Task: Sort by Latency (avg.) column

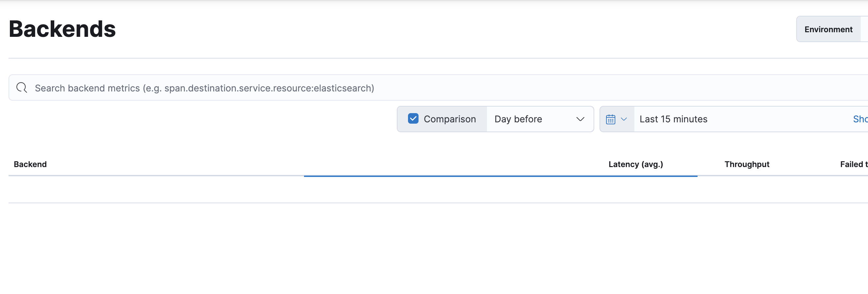Action: [635, 164]
